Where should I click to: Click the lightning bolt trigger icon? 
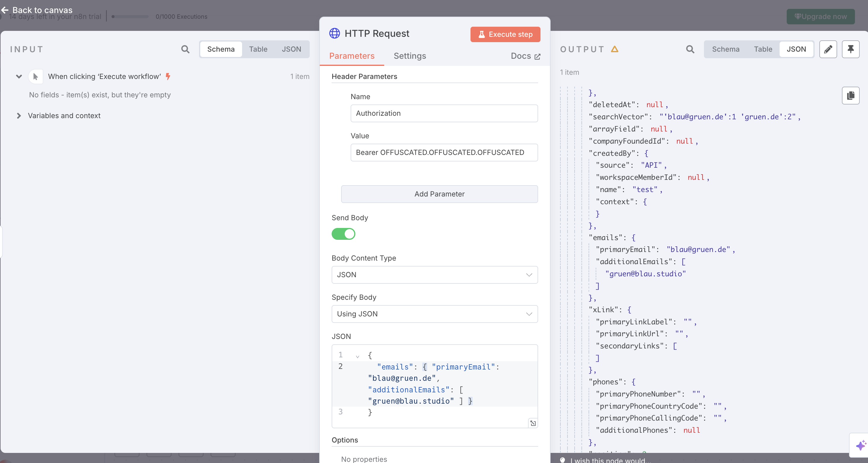pos(168,77)
